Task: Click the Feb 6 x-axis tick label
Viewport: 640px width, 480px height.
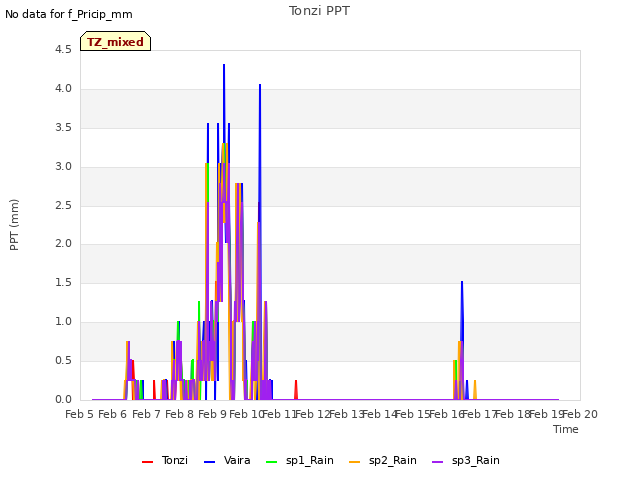Action: [113, 414]
